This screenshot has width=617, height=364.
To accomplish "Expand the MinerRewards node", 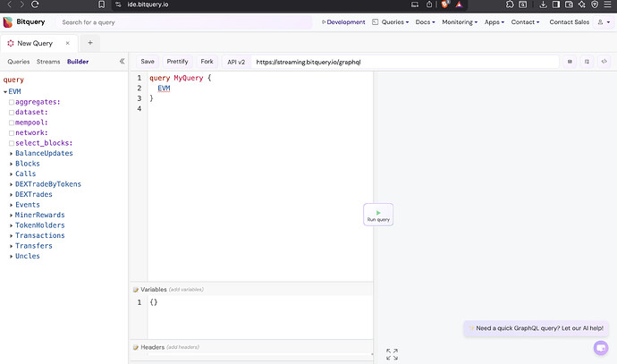I will (x=11, y=216).
